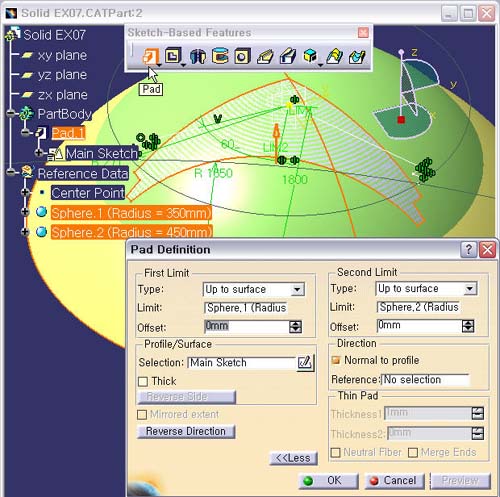Select the Slot tool icon

pos(288,56)
